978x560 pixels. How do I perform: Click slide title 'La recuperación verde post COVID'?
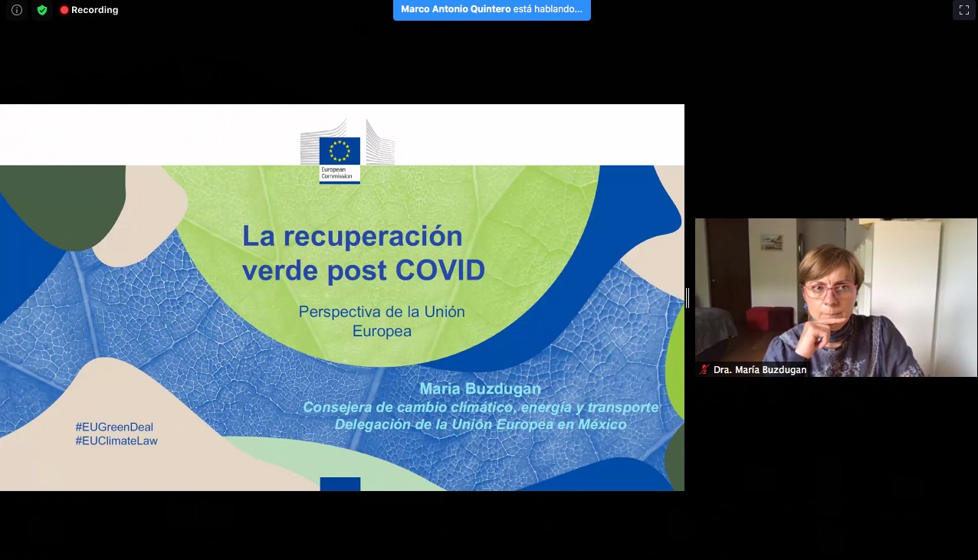[363, 253]
